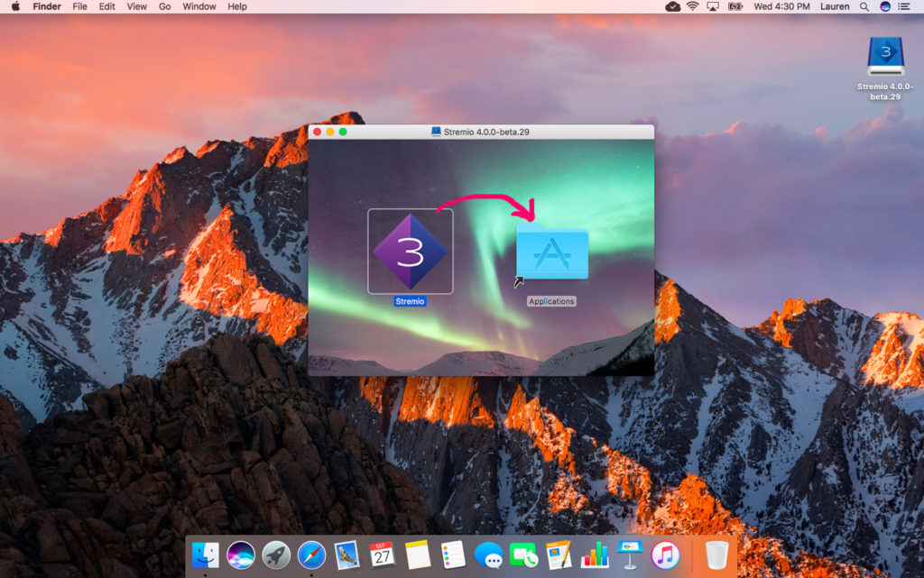View the battery charge status
This screenshot has width=924, height=578.
(x=735, y=7)
